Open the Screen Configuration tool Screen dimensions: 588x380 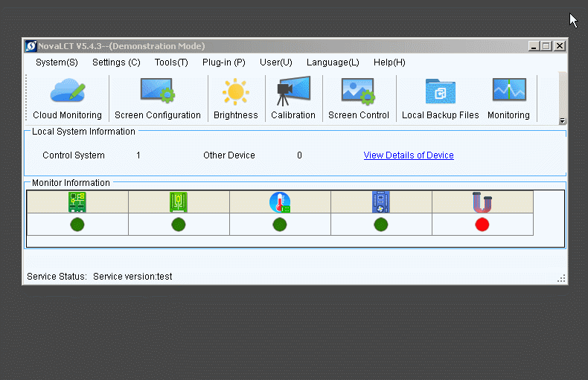point(157,98)
